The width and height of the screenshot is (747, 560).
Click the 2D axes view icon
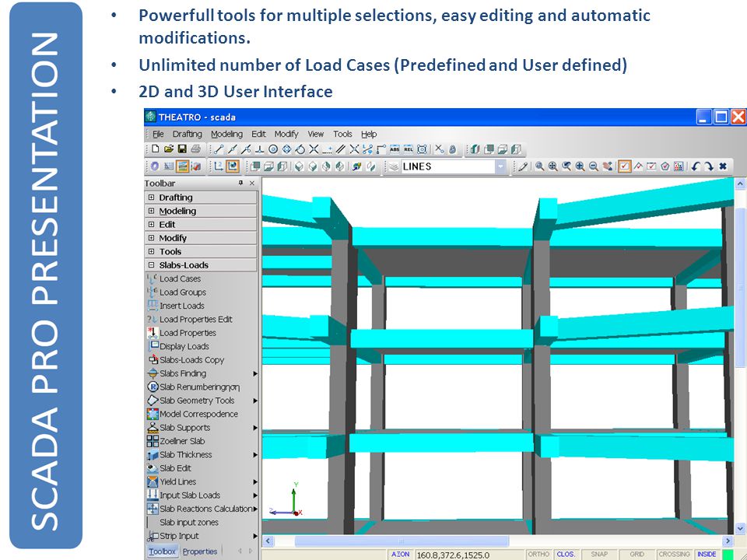[219, 166]
